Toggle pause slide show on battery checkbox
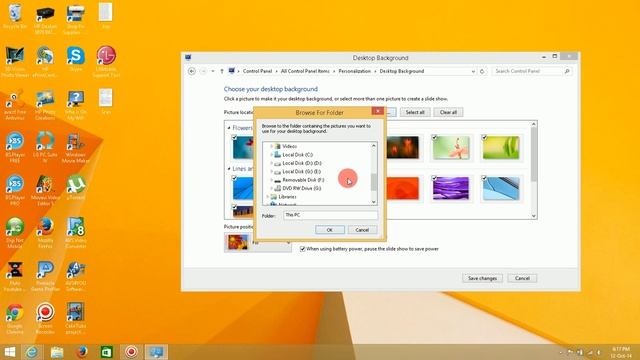 (x=302, y=249)
